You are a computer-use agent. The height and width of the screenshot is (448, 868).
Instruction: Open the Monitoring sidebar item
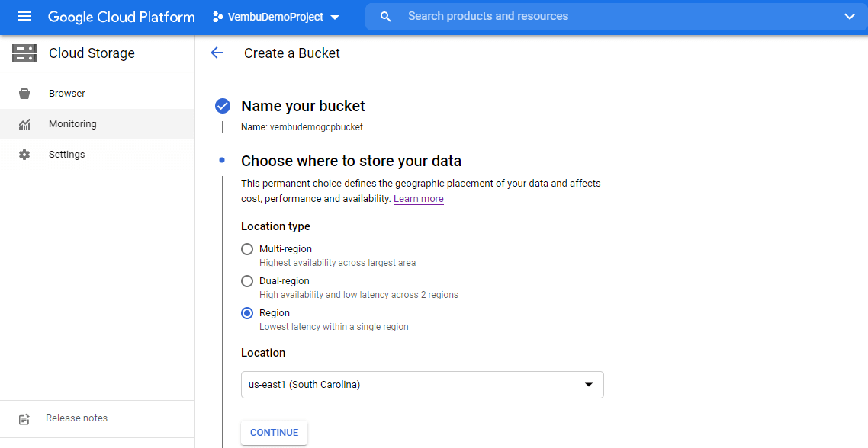(97, 124)
